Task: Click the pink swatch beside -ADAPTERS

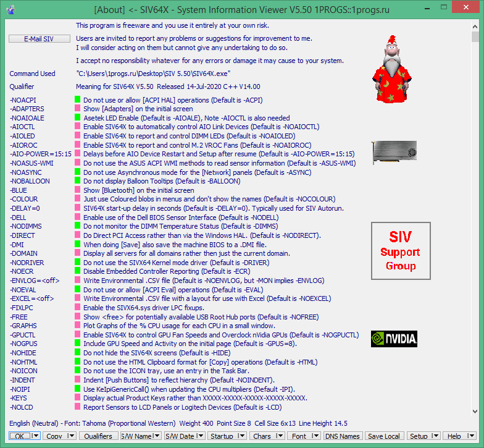Action: click(78, 108)
